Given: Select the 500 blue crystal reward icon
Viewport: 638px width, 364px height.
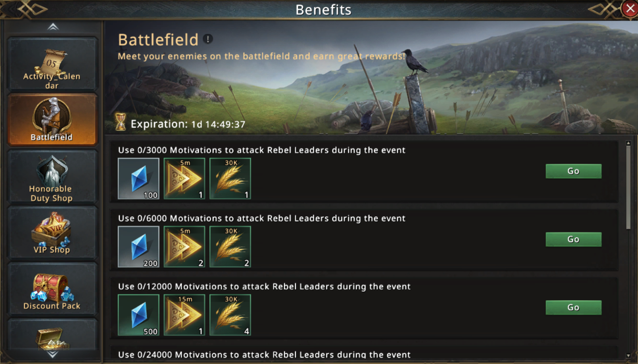Looking at the screenshot, I should (139, 315).
